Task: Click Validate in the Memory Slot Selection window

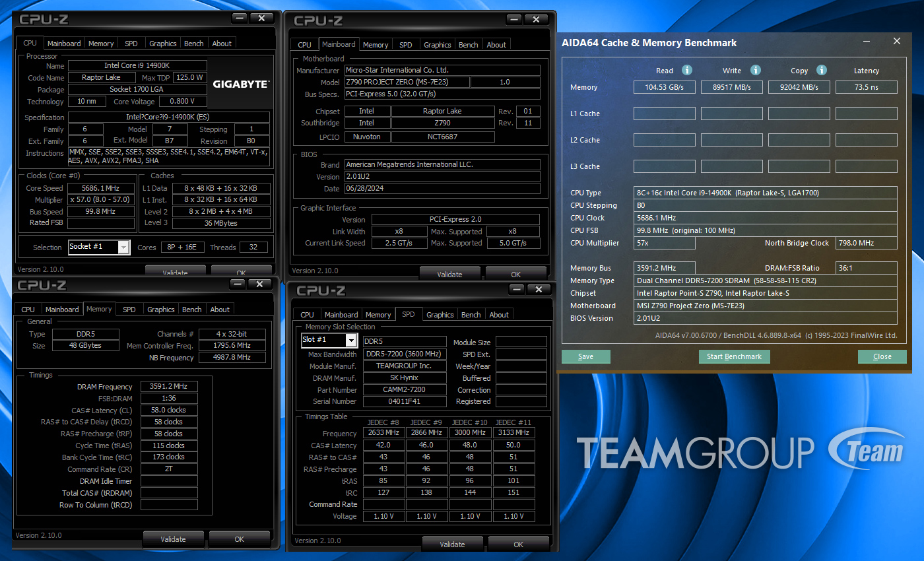Action: coord(452,544)
